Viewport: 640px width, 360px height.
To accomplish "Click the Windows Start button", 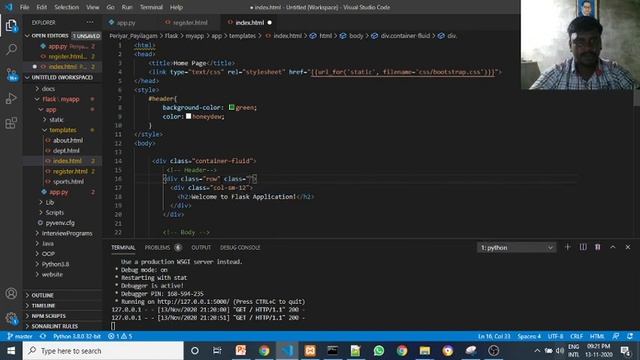I will coord(11,351).
